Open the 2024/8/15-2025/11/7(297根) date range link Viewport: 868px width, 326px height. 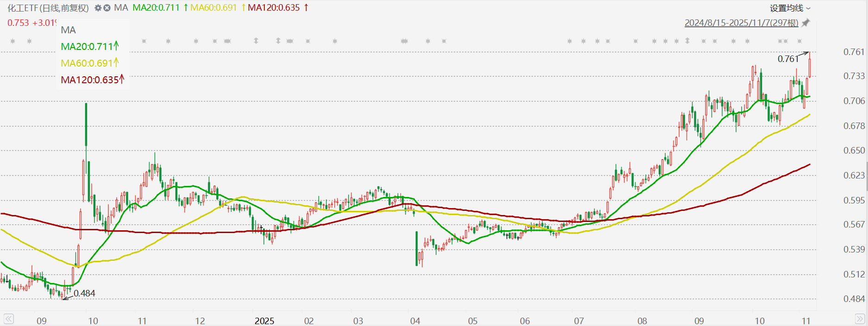[x=742, y=23]
